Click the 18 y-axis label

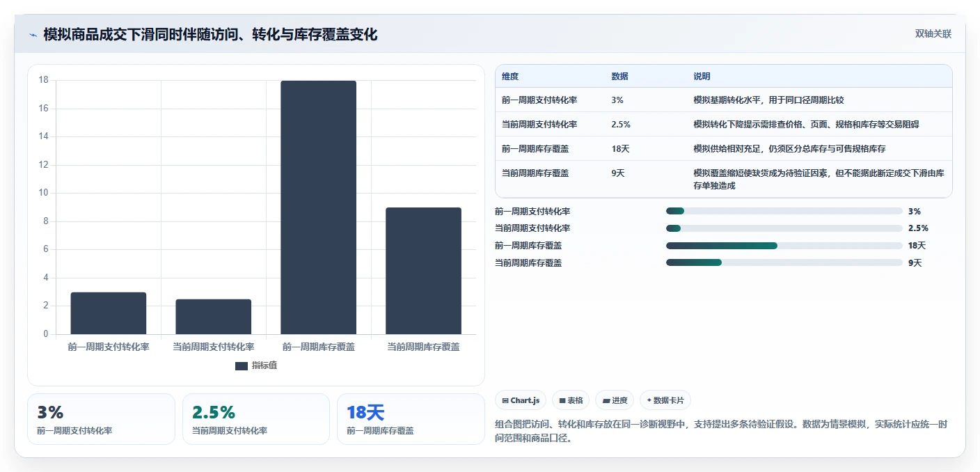[43, 80]
